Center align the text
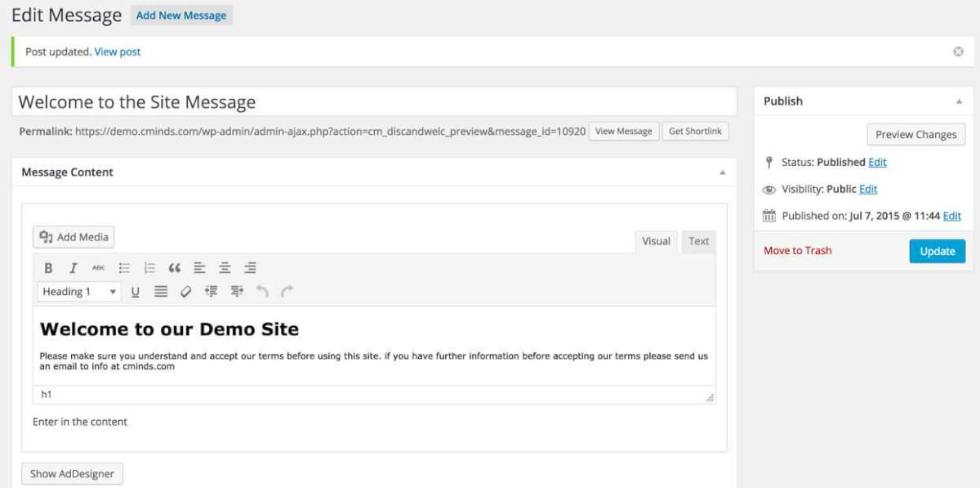 [x=225, y=268]
